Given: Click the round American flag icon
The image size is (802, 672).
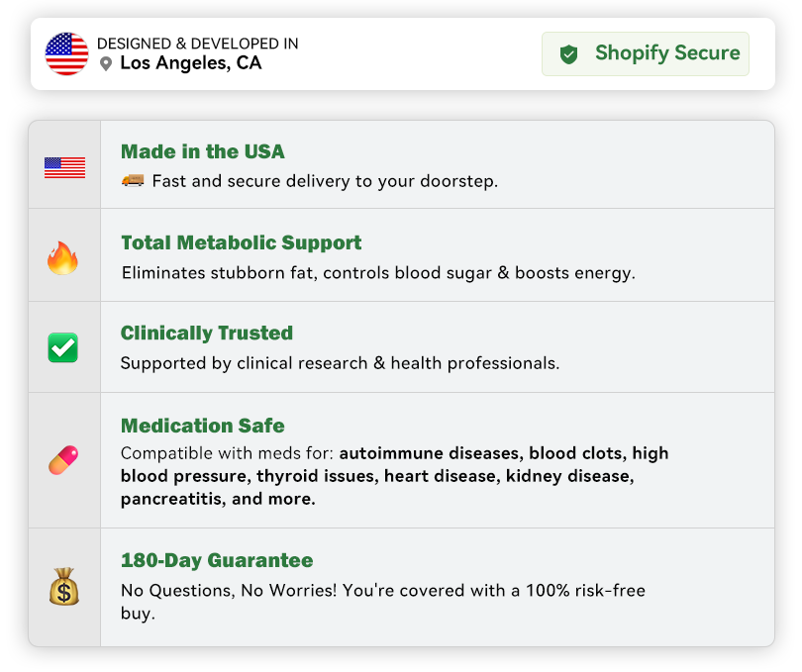Looking at the screenshot, I should (66, 53).
